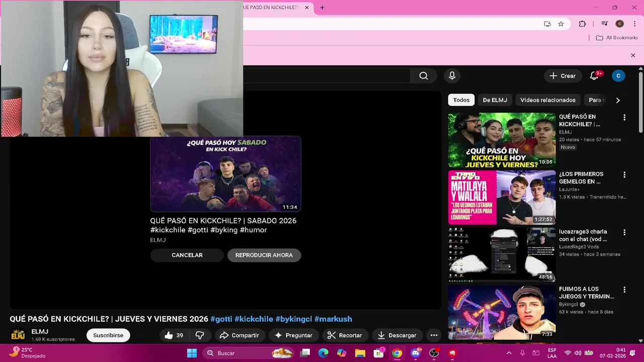644x362 pixels.
Task: Open the YouTube notifications bell
Action: click(x=594, y=76)
